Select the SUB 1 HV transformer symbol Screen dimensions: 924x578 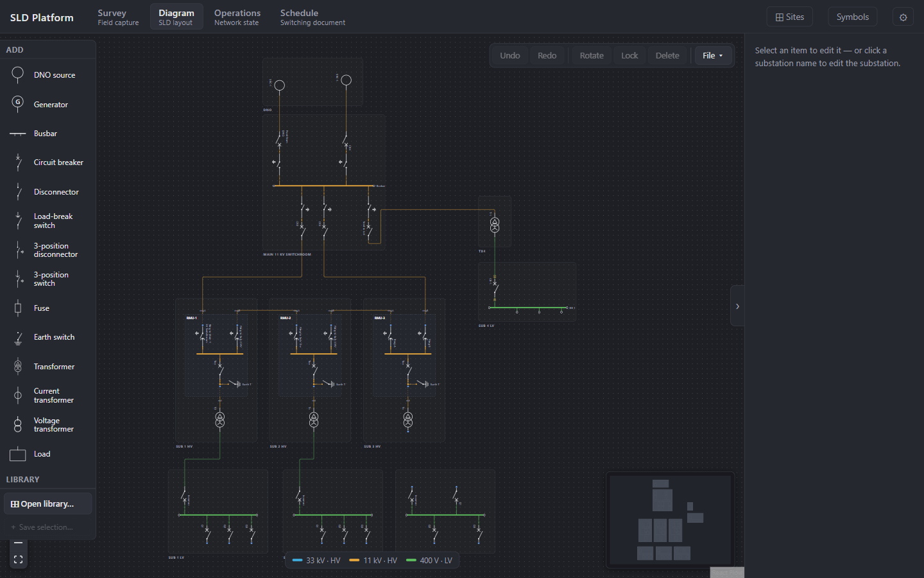[219, 419]
